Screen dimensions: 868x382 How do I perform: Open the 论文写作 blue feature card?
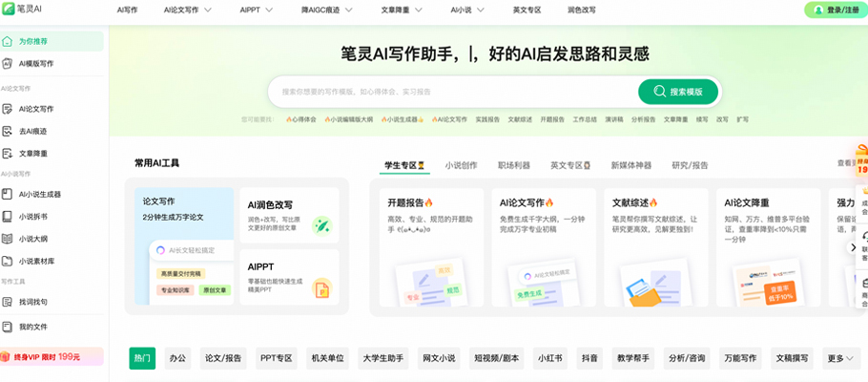[184, 246]
